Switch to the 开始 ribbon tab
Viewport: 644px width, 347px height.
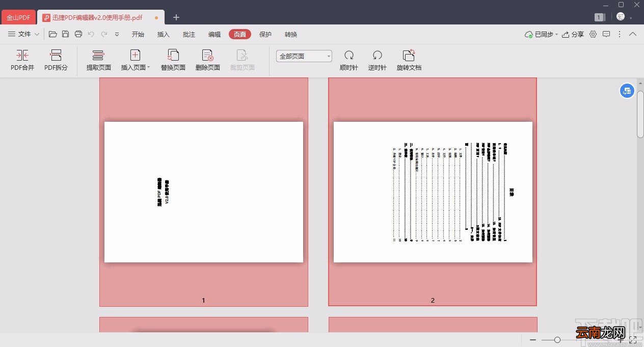[138, 34]
